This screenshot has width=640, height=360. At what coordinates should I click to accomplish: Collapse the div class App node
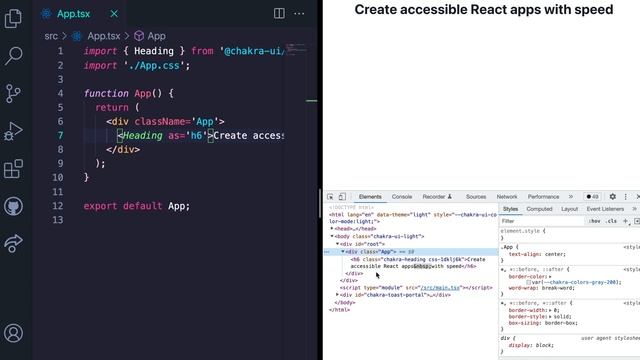(343, 251)
